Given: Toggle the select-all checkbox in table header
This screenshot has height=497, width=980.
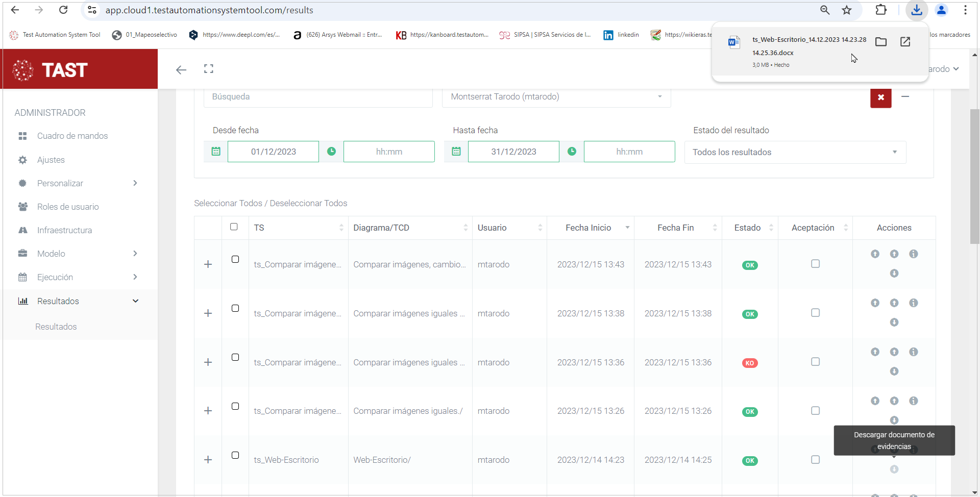Looking at the screenshot, I should click(234, 227).
